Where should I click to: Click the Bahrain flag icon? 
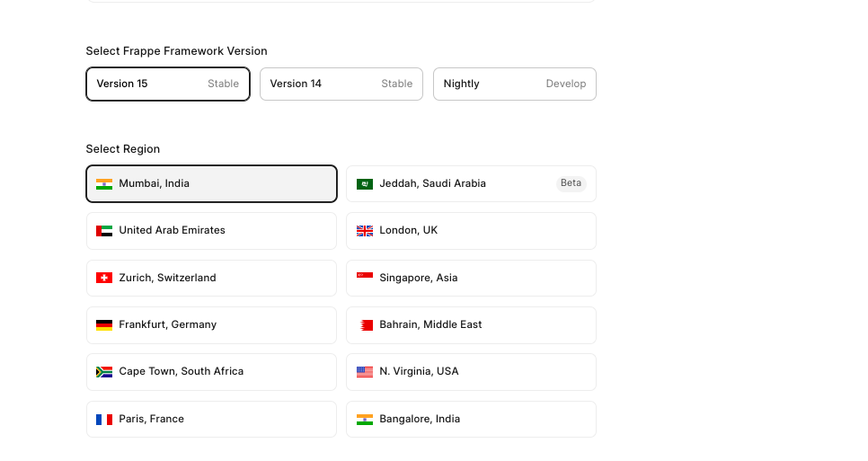(366, 324)
